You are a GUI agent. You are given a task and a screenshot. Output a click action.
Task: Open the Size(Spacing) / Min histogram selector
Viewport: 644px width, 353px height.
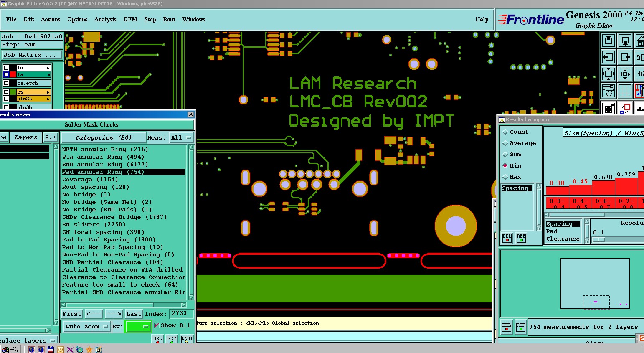tap(603, 133)
